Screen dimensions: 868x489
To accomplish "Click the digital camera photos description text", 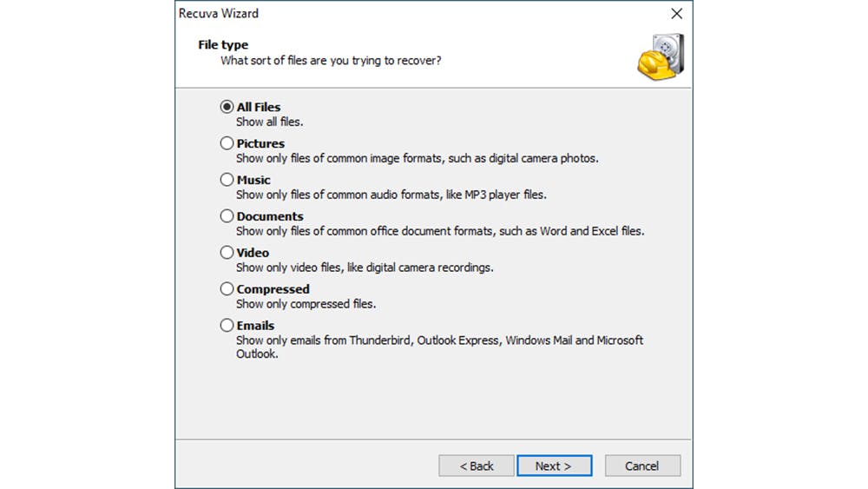I will click(x=417, y=159).
